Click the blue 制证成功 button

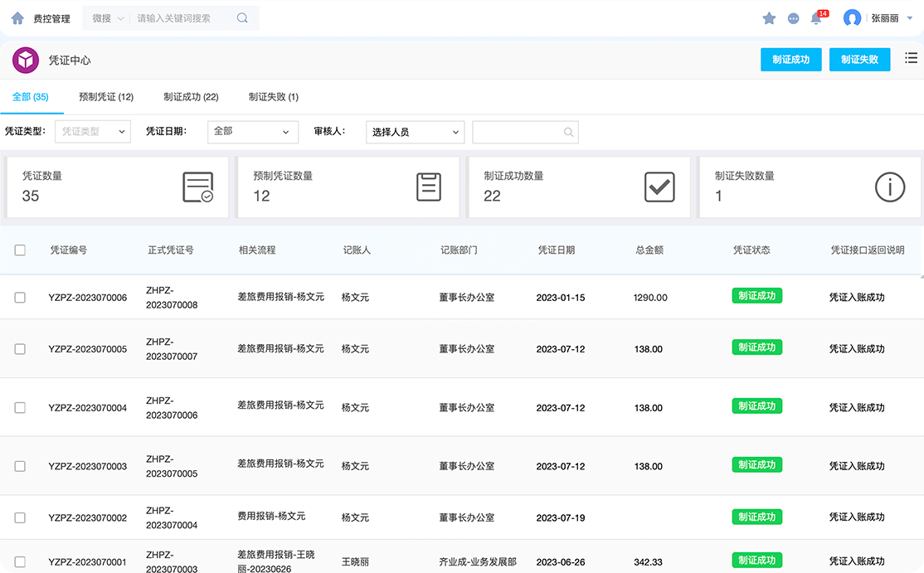pyautogui.click(x=790, y=60)
